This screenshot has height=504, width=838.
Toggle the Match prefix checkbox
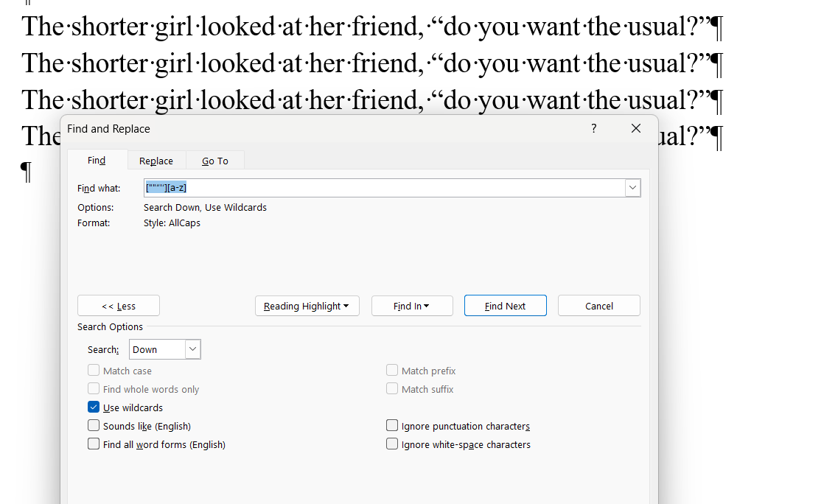pos(392,371)
